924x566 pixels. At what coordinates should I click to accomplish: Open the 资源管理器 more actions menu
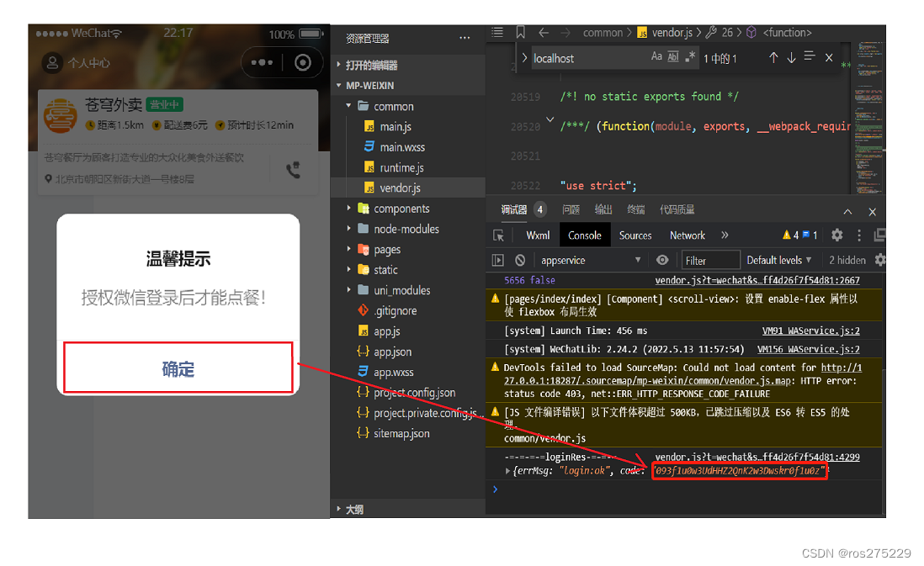click(465, 39)
